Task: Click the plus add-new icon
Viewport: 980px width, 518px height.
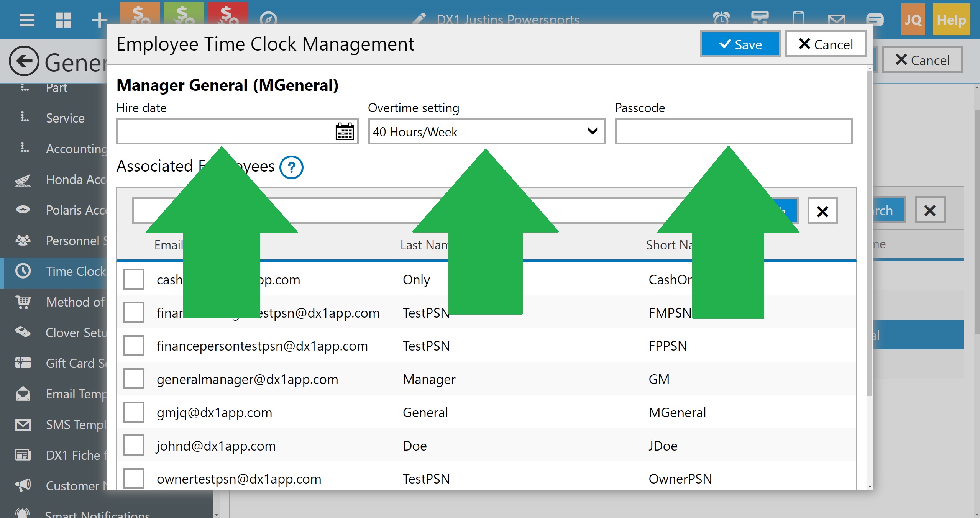Action: 99,20
